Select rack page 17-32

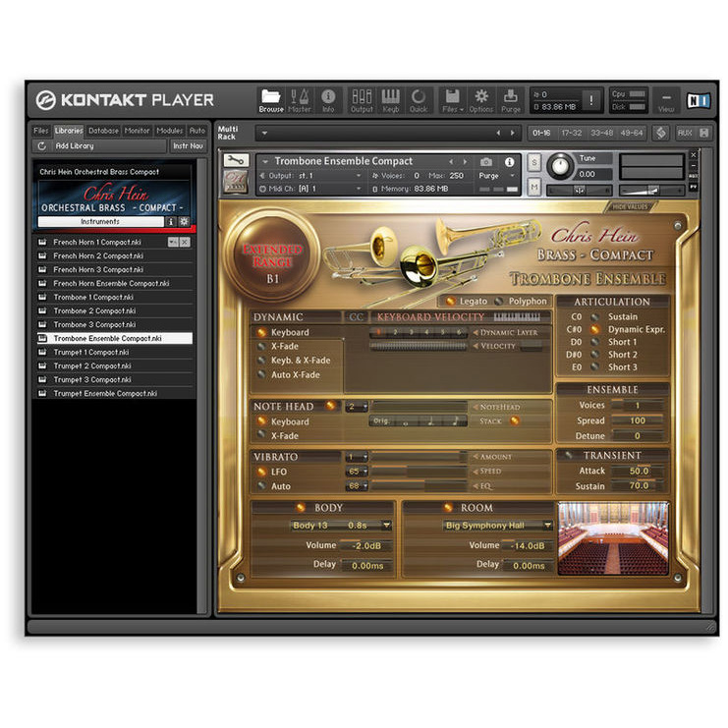571,134
